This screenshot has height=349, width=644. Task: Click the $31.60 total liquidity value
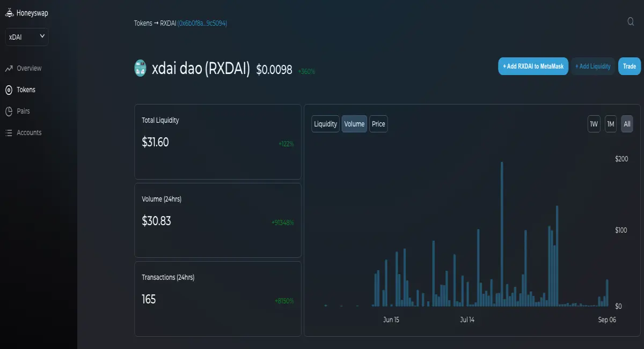click(155, 142)
